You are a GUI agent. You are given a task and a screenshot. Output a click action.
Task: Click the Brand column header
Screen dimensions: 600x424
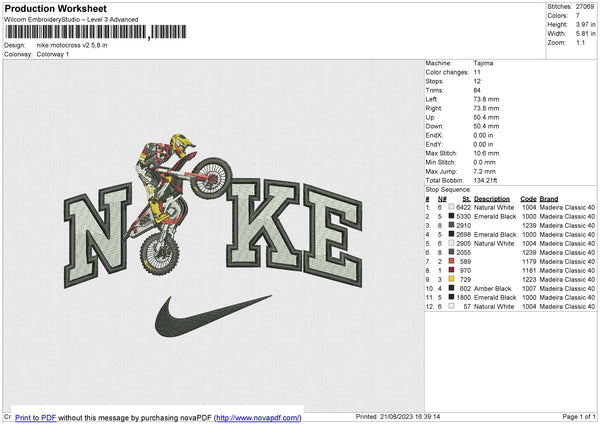click(x=549, y=199)
